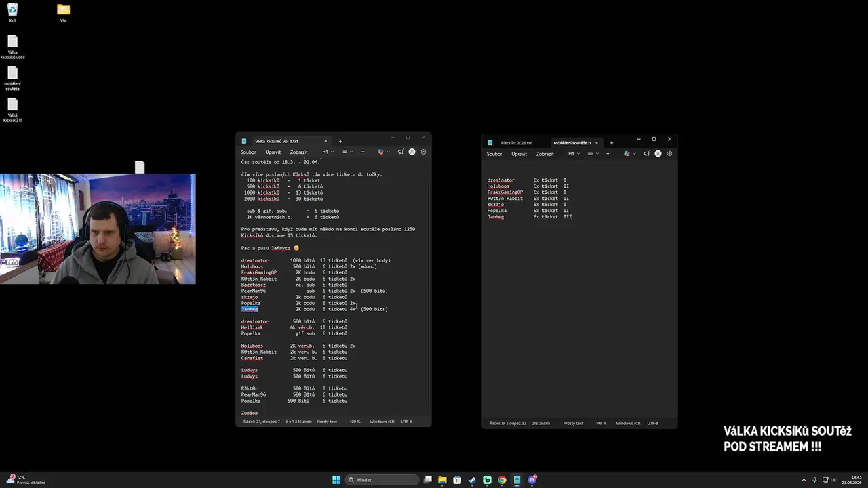Click 'Zupiop' at bottom of Válka Kicksíků document
Screen dimensions: 868x488
pos(250,413)
